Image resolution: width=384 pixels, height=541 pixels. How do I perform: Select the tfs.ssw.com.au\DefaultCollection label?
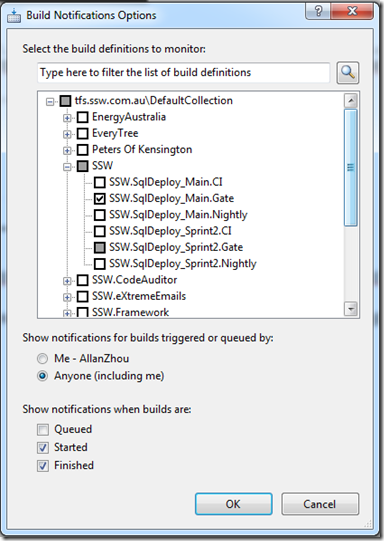(x=154, y=101)
